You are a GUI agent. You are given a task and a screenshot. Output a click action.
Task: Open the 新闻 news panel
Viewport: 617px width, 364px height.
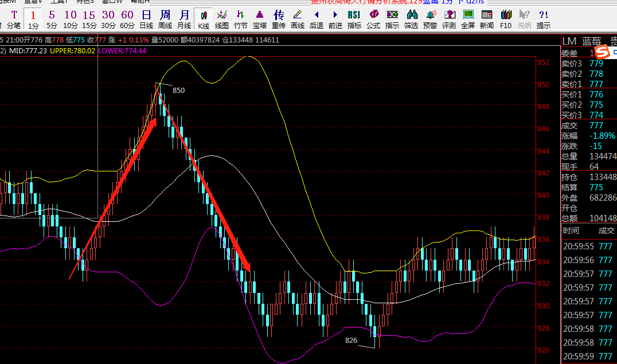tap(486, 19)
